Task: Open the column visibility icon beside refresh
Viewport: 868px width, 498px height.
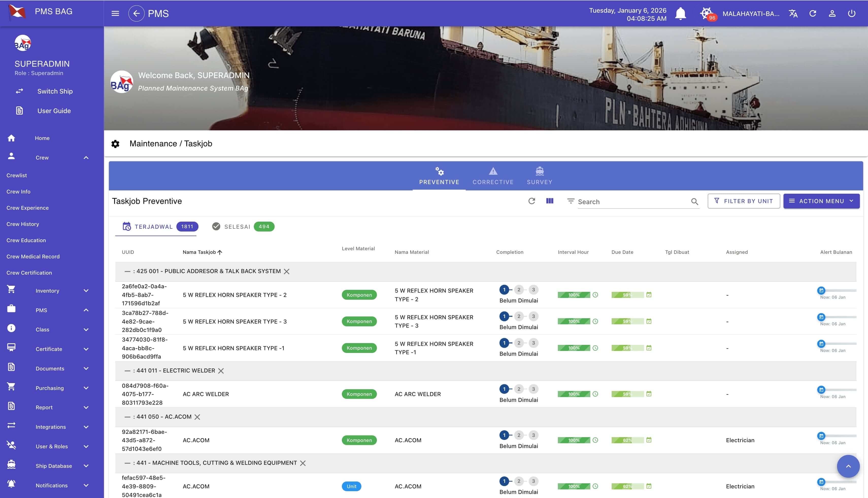Action: coord(550,201)
